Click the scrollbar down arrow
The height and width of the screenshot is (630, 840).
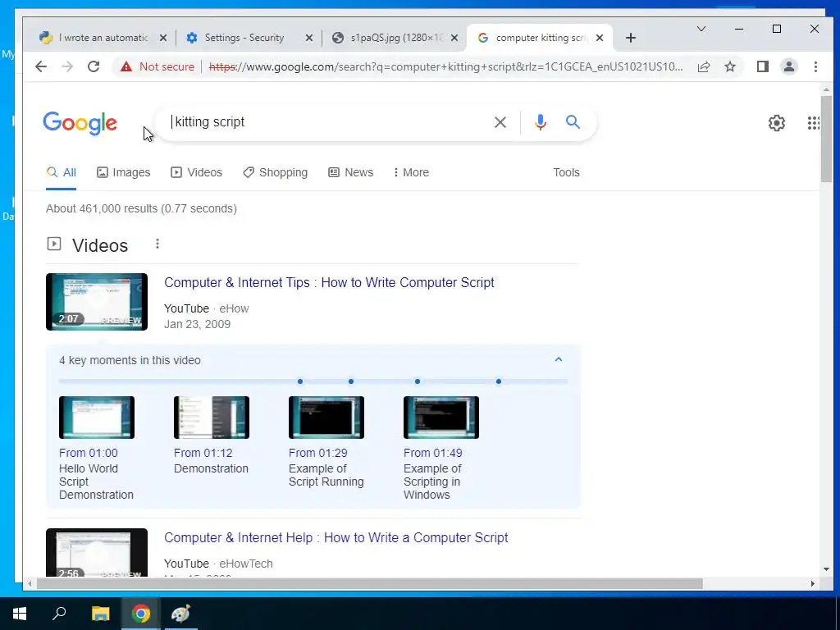point(825,569)
